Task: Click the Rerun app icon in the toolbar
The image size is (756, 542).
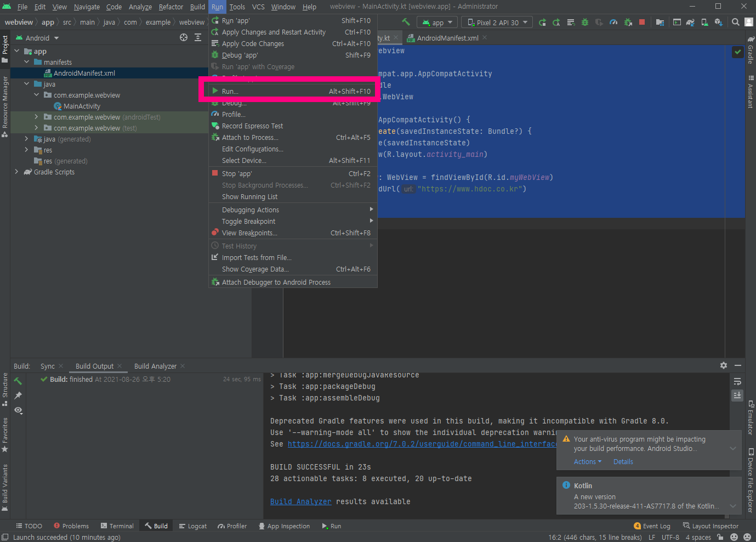Action: coord(542,22)
